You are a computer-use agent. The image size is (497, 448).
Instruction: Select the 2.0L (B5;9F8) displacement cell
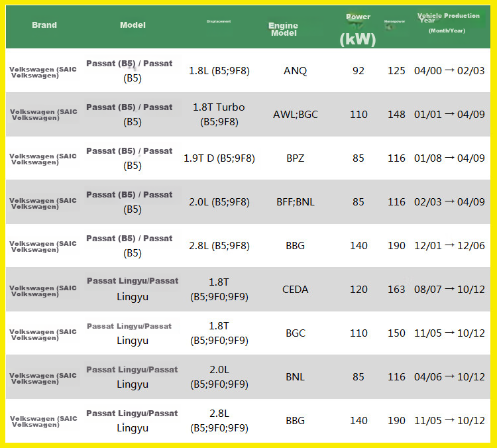point(219,201)
